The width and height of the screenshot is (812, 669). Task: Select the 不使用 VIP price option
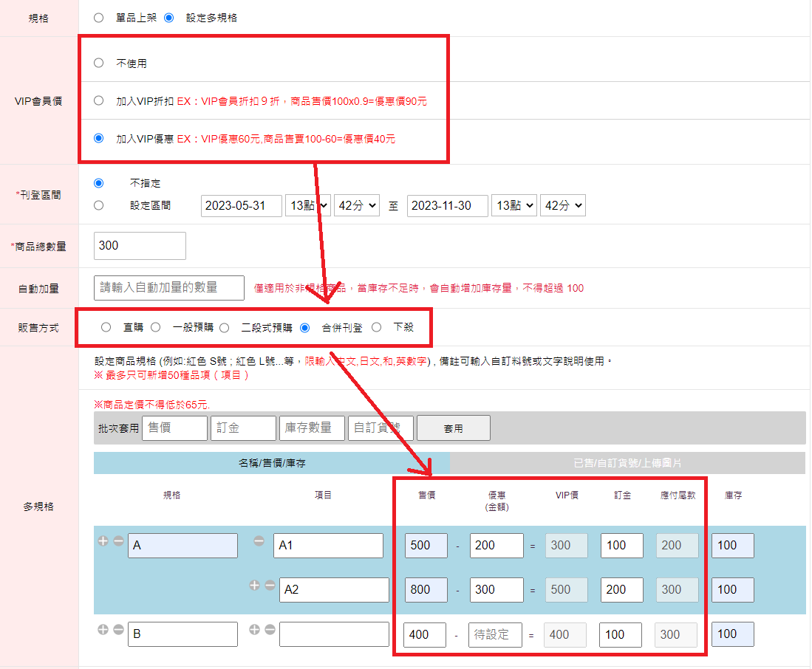pos(98,64)
